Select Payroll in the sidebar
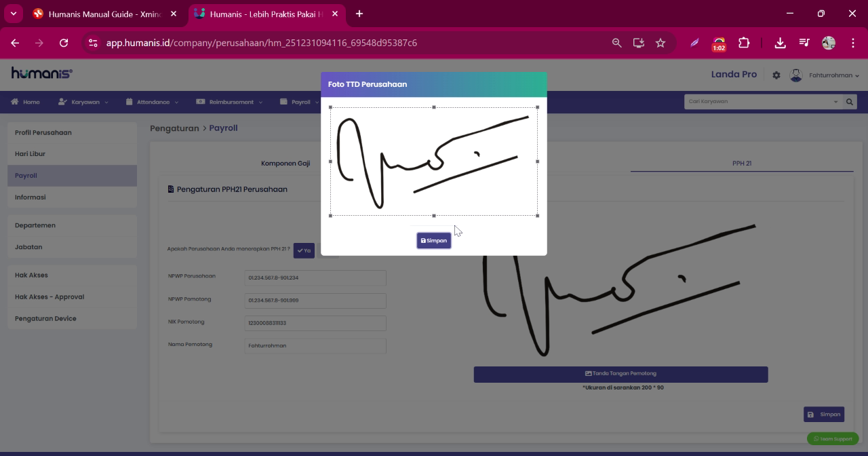 click(72, 176)
